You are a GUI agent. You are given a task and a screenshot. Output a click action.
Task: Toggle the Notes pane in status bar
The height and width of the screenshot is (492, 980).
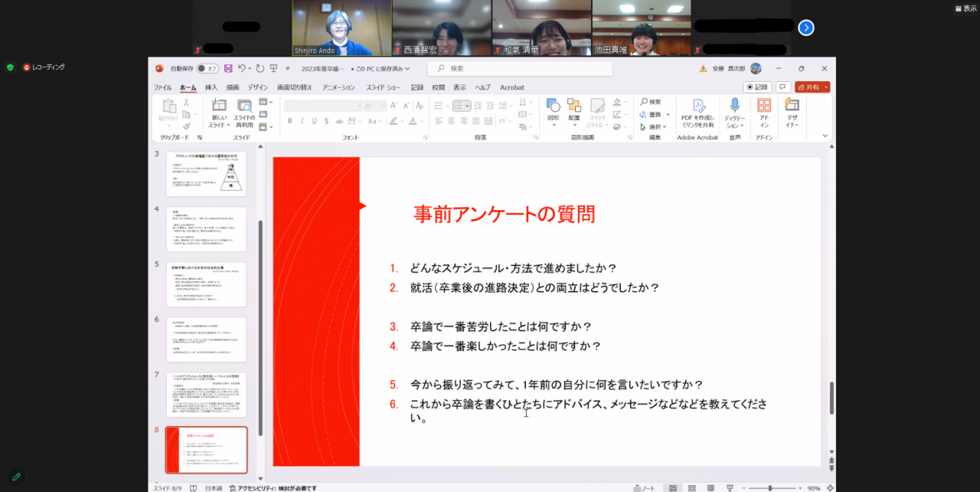(644, 487)
